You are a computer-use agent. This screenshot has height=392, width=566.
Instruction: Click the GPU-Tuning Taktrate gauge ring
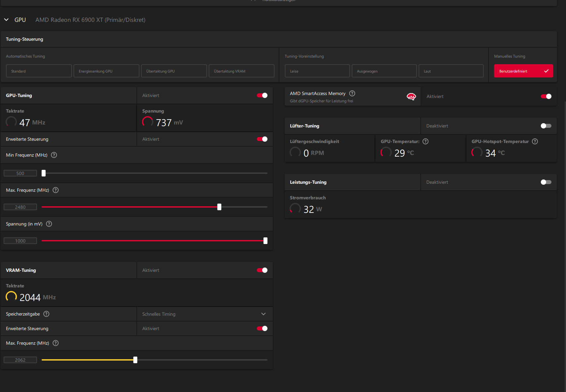pos(11,122)
